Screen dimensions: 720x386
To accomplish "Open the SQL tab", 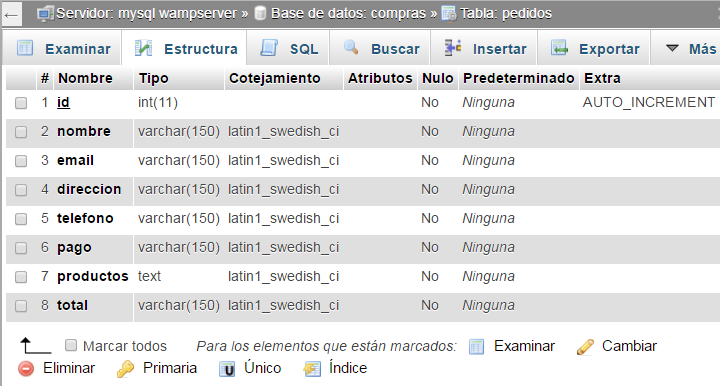I will (x=288, y=49).
